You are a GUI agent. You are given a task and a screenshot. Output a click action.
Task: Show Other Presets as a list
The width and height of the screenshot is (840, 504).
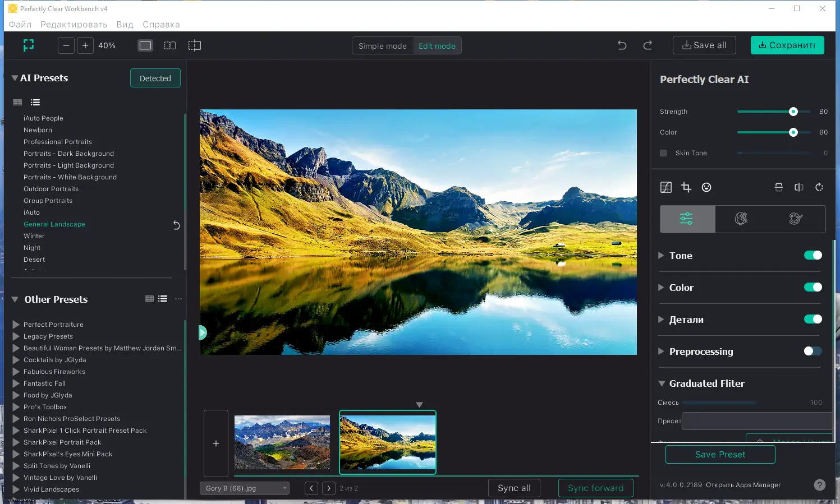163,299
